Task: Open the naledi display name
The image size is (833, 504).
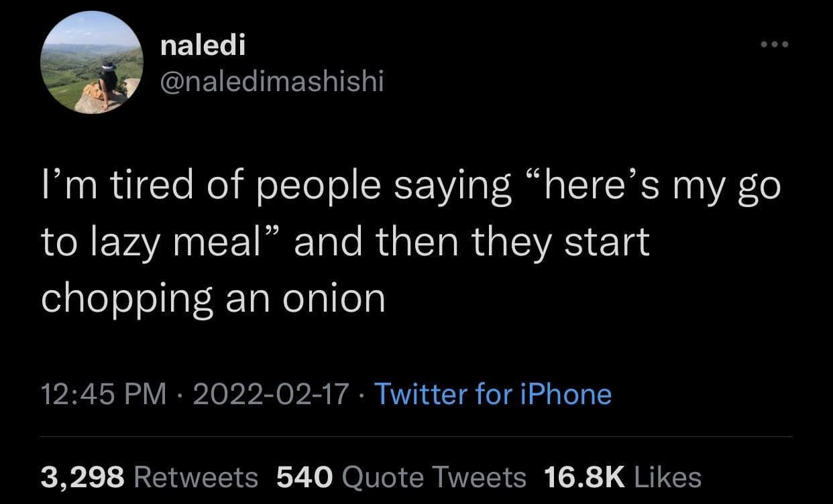Action: (203, 46)
